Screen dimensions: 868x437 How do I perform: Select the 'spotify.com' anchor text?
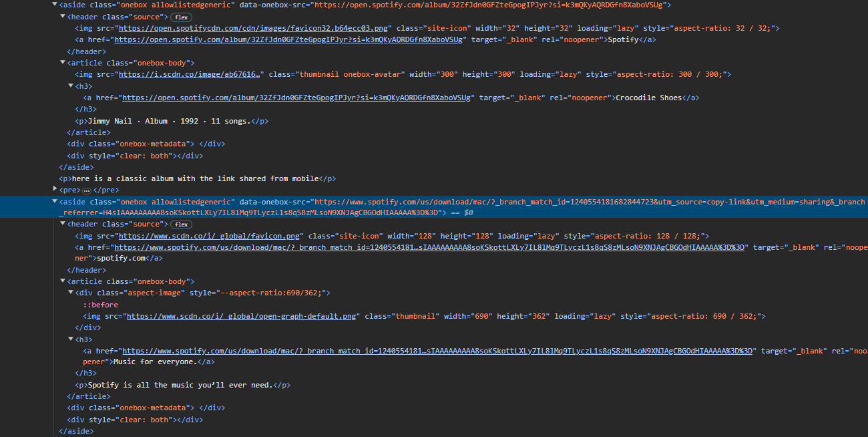[120, 257]
